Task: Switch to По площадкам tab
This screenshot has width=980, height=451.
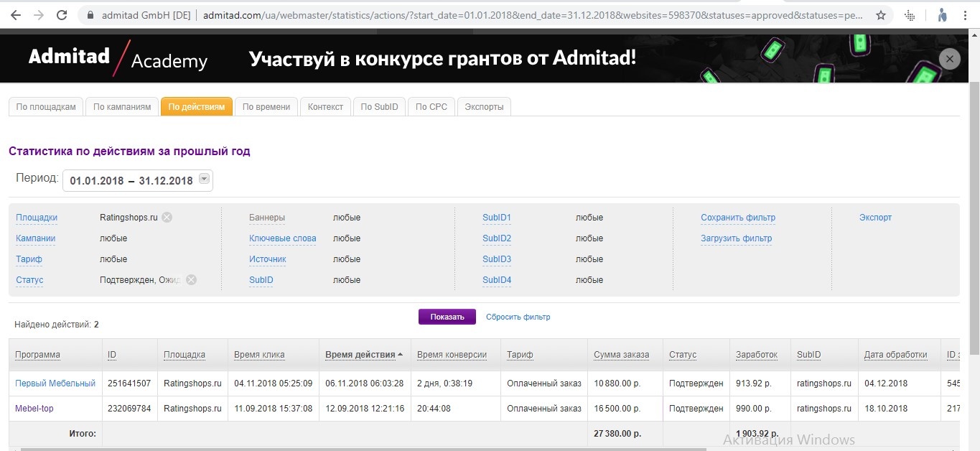Action: click(46, 106)
